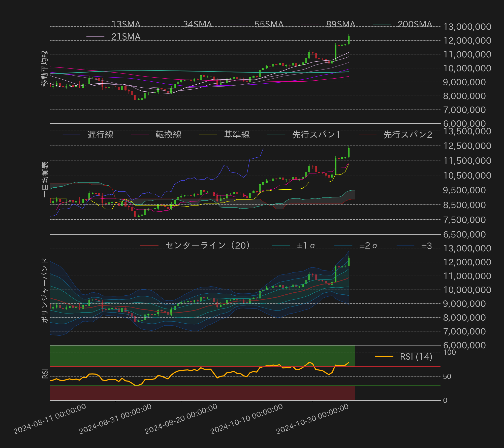This screenshot has width=504, height=448.
Task: Toggle the 34SMA legend entry
Action: (x=197, y=24)
